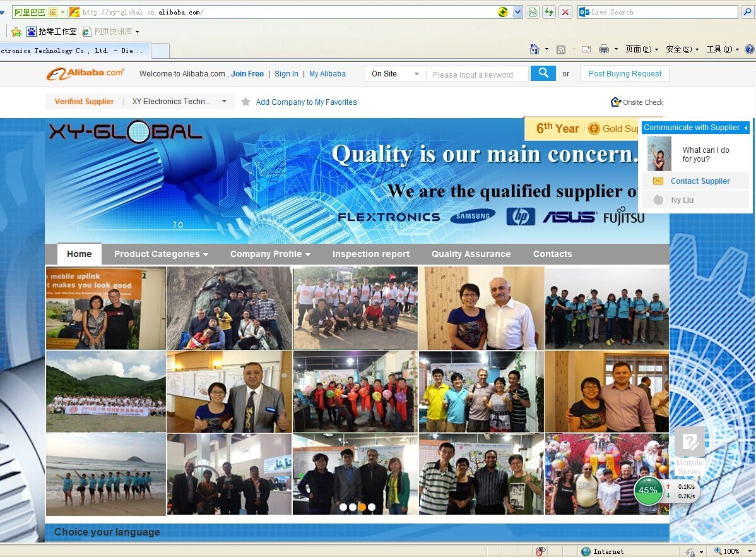Expand the Product Categories menu

coord(161,254)
